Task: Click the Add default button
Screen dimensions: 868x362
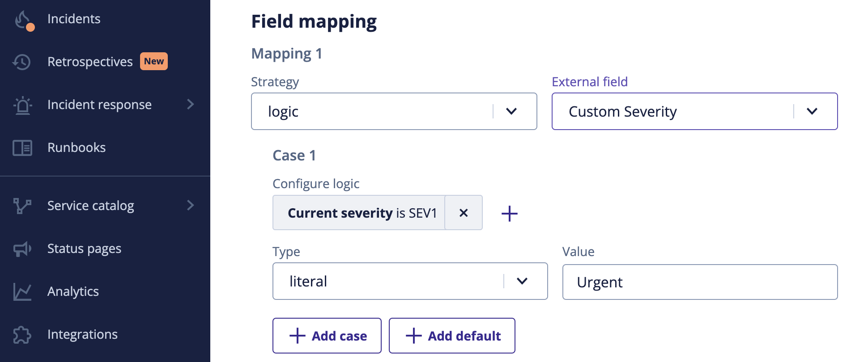Action: (x=452, y=336)
